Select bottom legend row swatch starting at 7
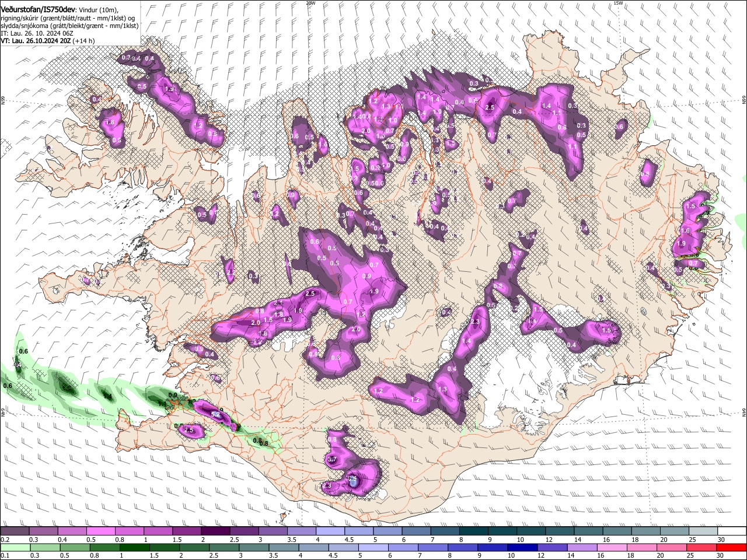 point(434,547)
